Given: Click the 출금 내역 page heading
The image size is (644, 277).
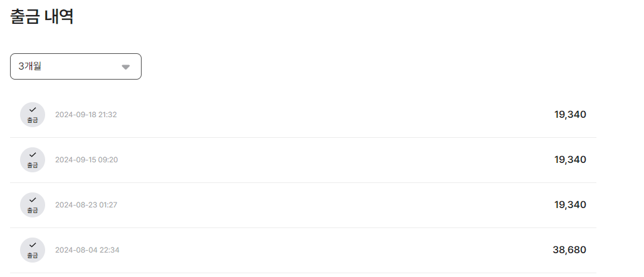Looking at the screenshot, I should coord(42,17).
